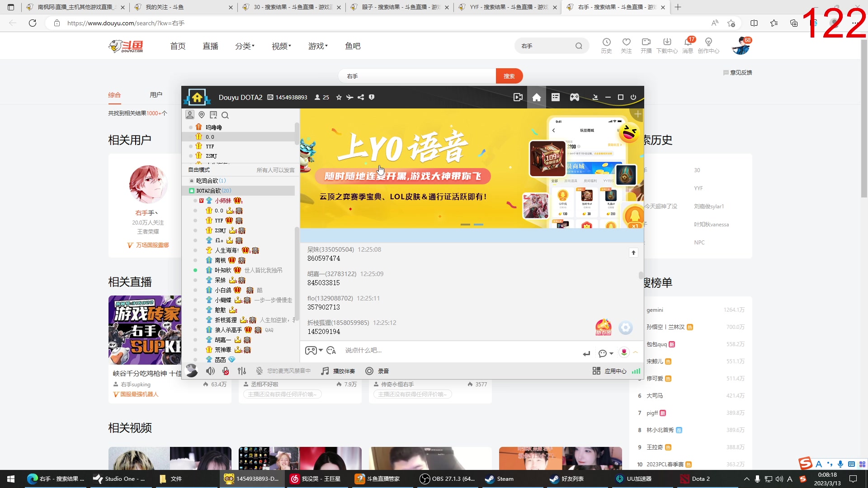Click network signal strength bars
The height and width of the screenshot is (488, 868).
pos(636,371)
